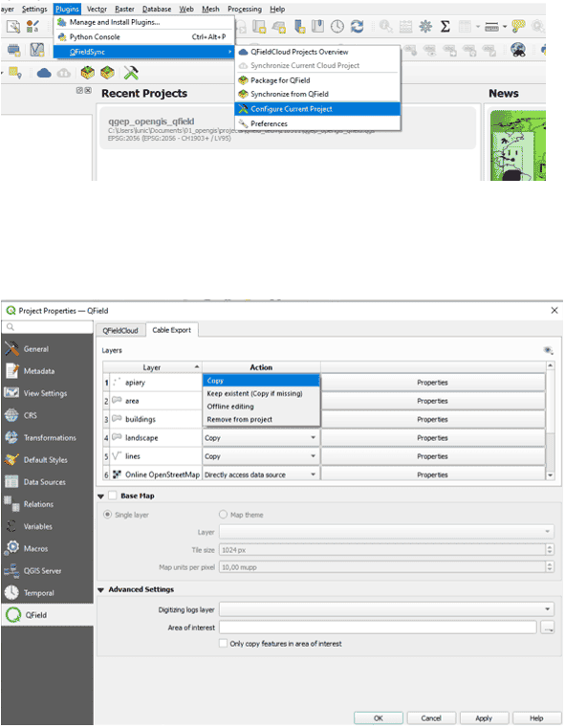Choose Remove from project action option
Screen dimensions: 565x728
pyautogui.click(x=261, y=420)
